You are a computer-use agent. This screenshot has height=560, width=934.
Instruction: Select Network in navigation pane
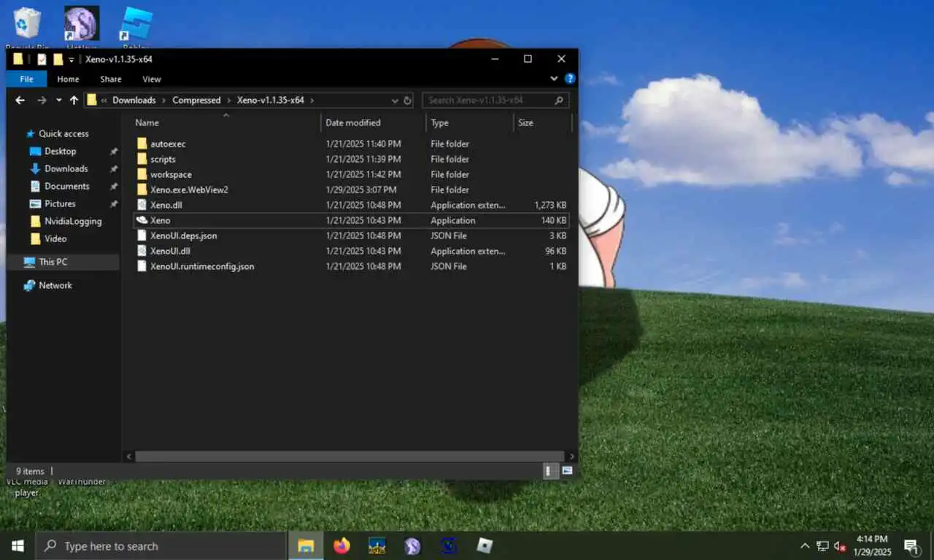click(x=55, y=285)
